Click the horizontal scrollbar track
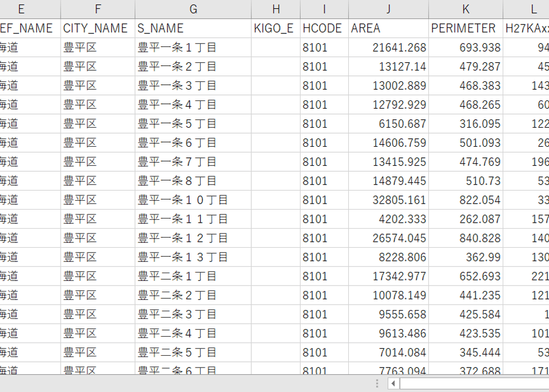Screen dimensions: 549x392 [474, 384]
